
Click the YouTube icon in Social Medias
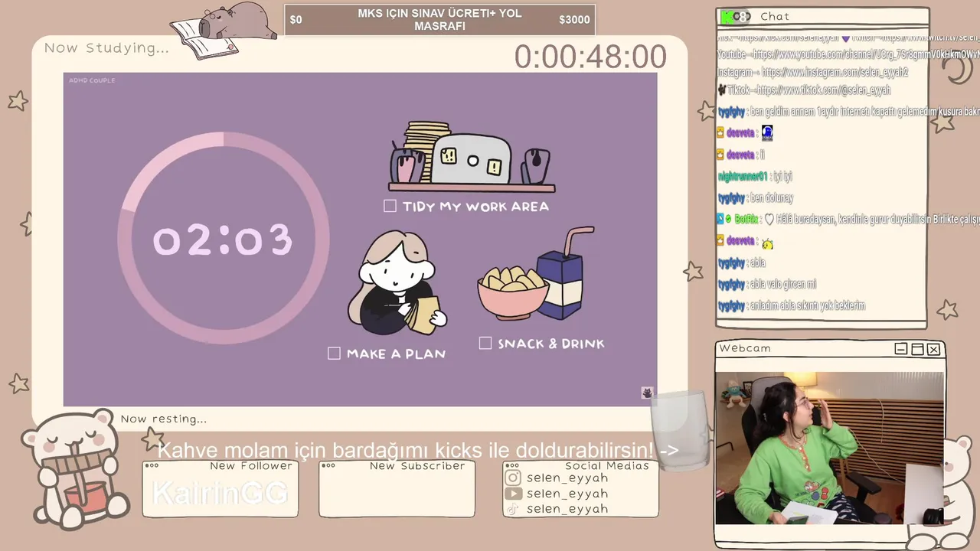coord(513,494)
